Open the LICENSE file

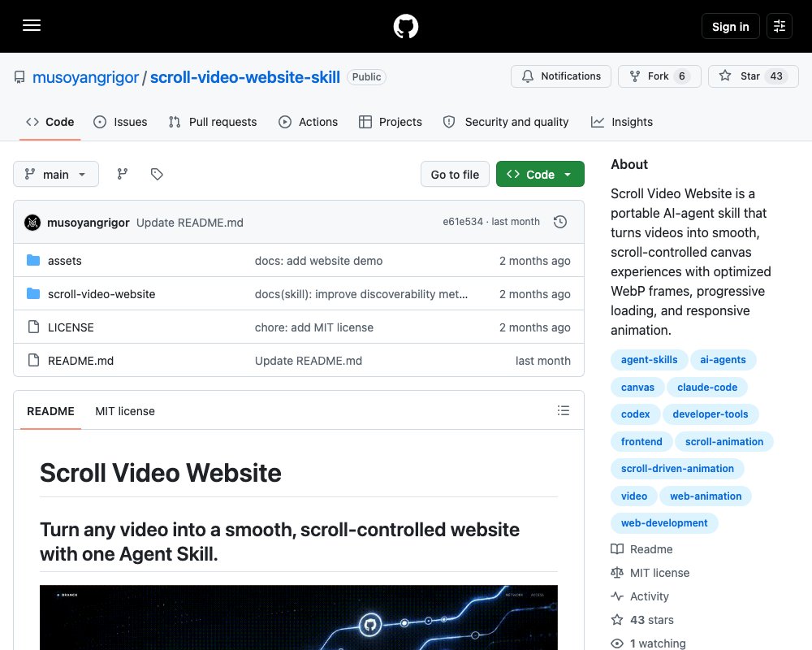[x=71, y=327]
